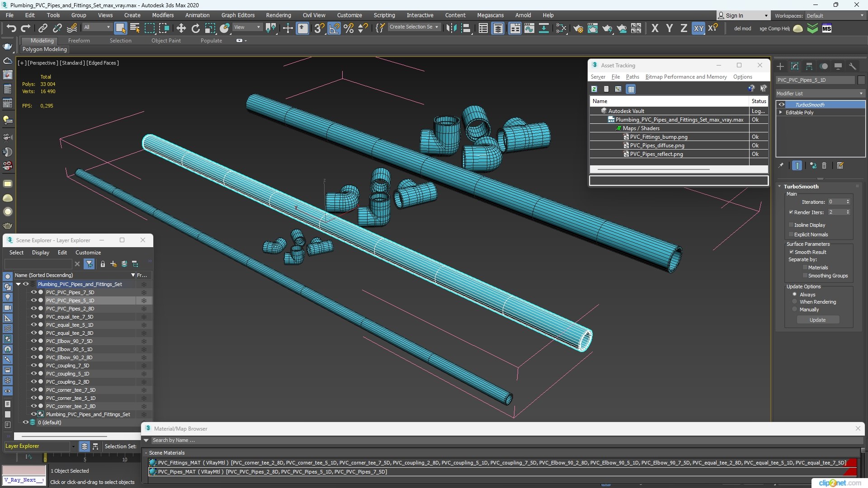The height and width of the screenshot is (488, 868).
Task: Click the object color swatch beside name
Action: (x=861, y=80)
